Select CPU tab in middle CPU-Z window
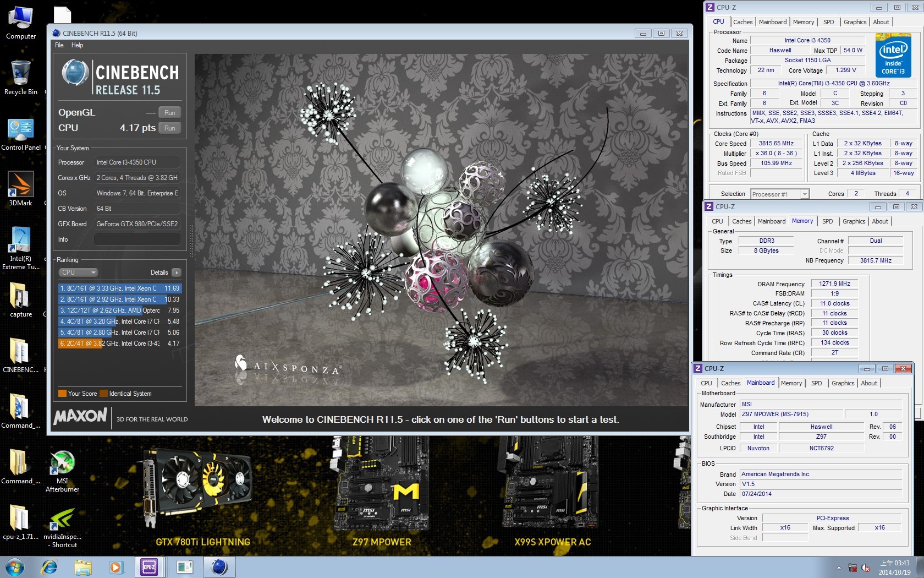This screenshot has height=578, width=924. [x=717, y=221]
